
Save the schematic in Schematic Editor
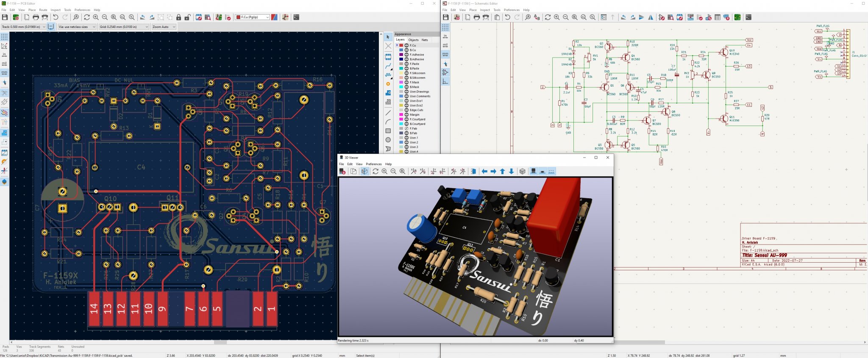point(445,17)
